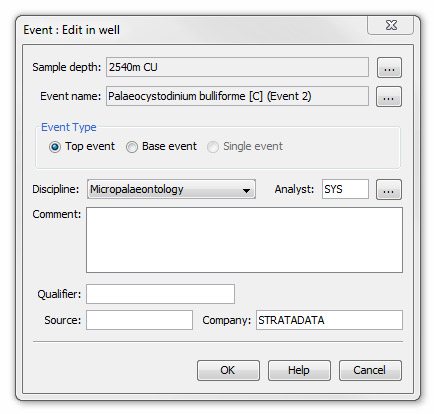Close the Event Edit in well dialog

(391, 25)
